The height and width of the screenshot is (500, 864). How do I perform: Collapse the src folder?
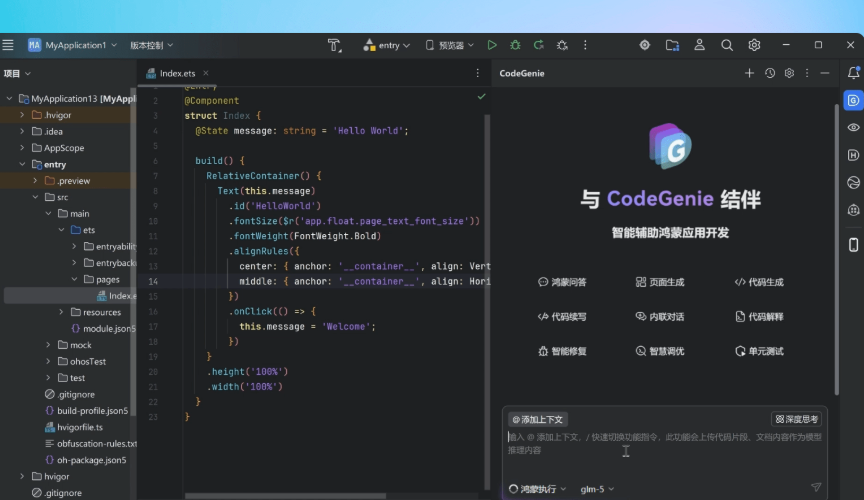pos(35,197)
